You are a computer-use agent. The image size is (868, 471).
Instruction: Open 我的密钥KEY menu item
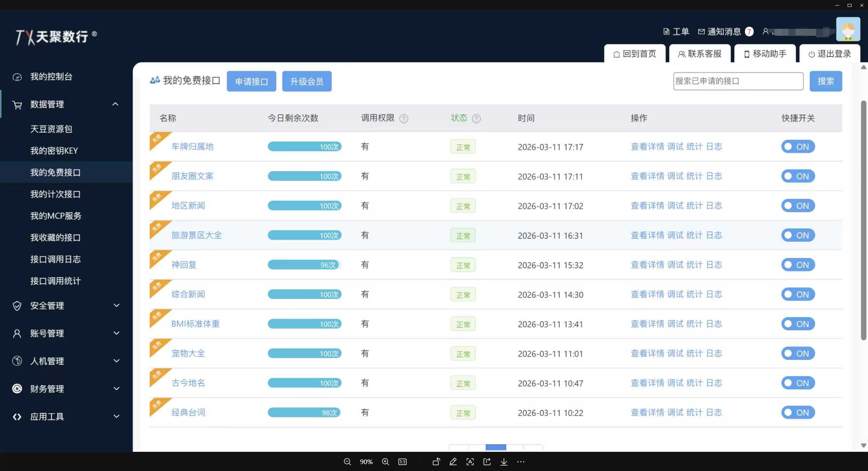[x=54, y=151]
